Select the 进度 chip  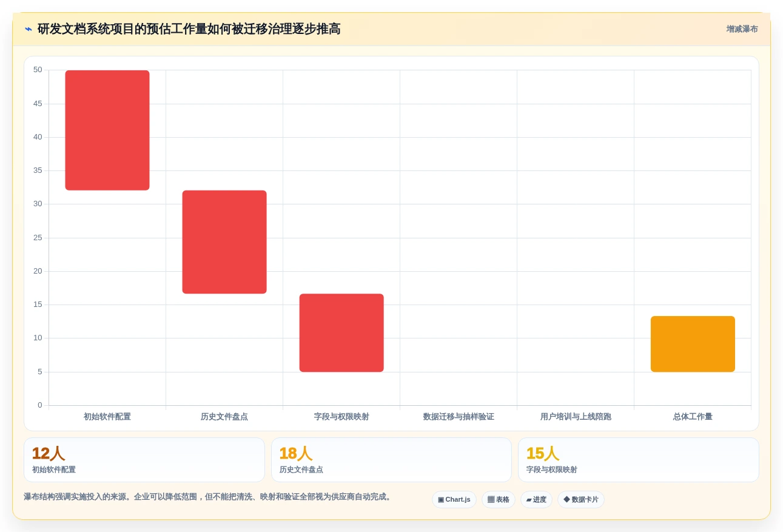pos(536,500)
